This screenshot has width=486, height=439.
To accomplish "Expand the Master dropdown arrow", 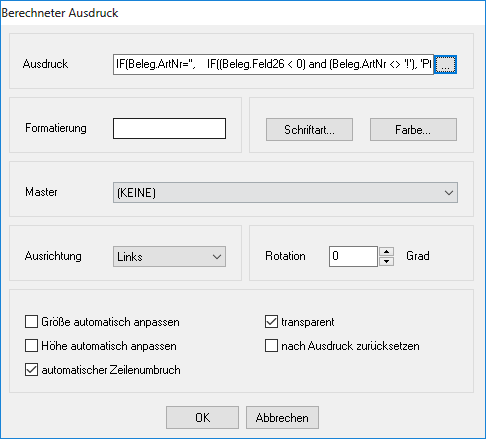I will click(449, 193).
